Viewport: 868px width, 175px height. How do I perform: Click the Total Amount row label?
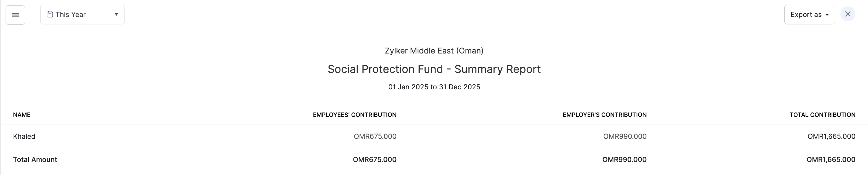pyautogui.click(x=35, y=160)
